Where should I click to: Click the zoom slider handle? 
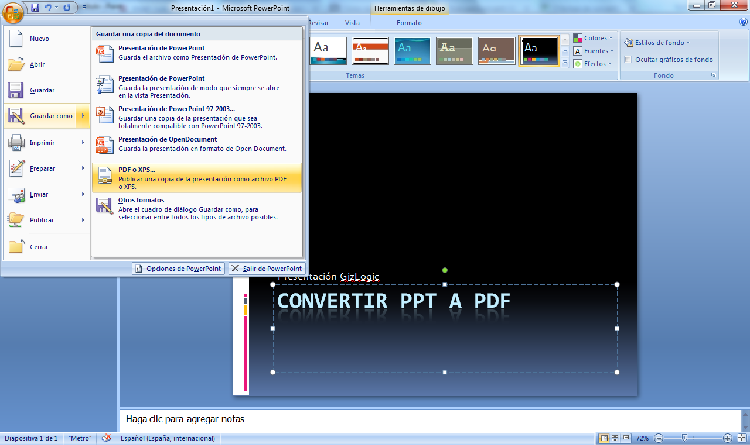pyautogui.click(x=685, y=438)
